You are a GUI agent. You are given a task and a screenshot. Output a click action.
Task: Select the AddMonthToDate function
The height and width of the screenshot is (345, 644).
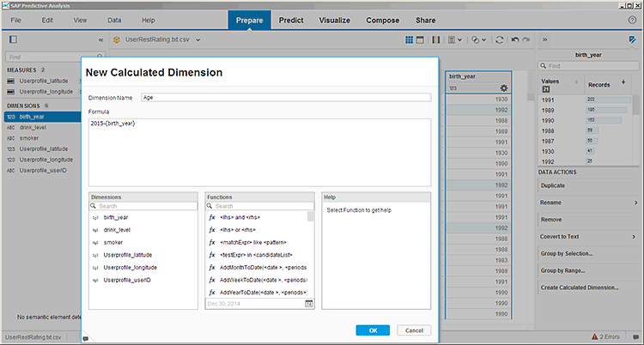[263, 268]
